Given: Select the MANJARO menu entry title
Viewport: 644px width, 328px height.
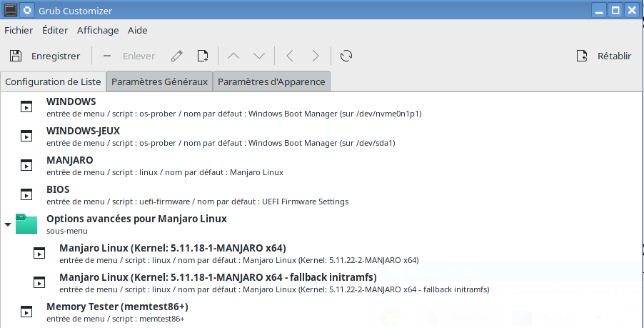Looking at the screenshot, I should [x=70, y=160].
